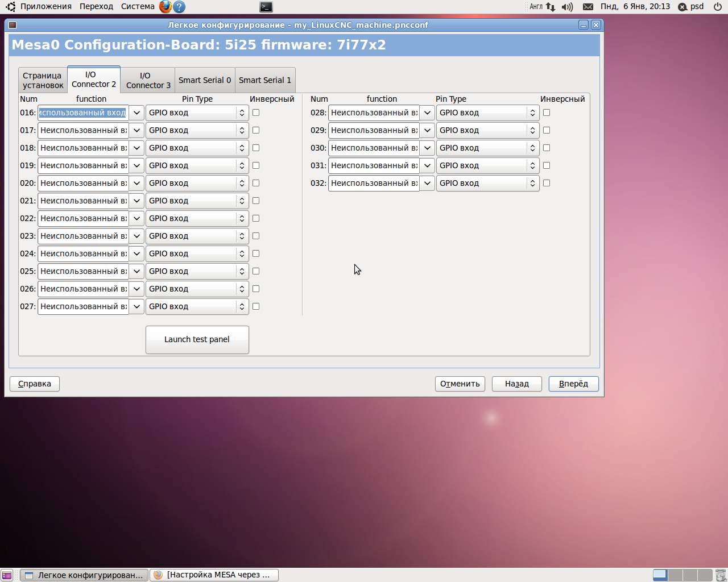
Task: Expand the function dropdown arrow for pin 024
Action: click(136, 253)
